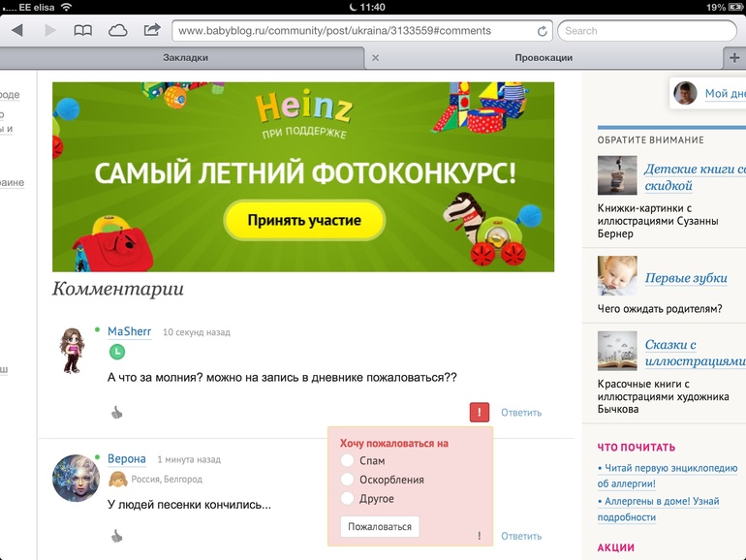This screenshot has width=746, height=560.
Task: Open the bookmarks book icon
Action: 82,31
